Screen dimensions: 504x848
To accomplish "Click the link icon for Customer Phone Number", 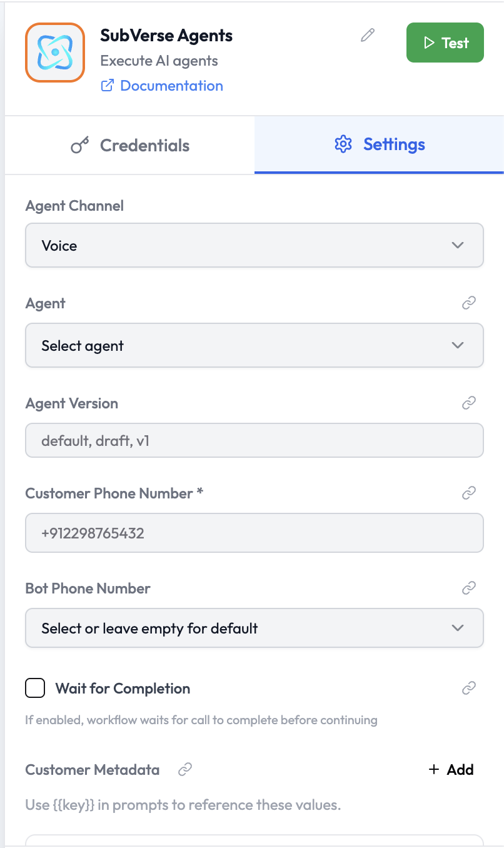I will (469, 493).
